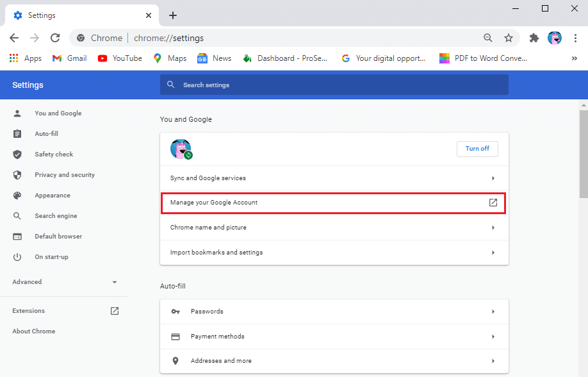Select the Passwords key icon

(x=176, y=311)
